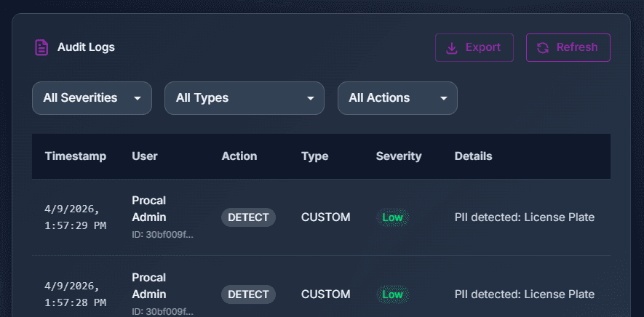644x317 pixels.
Task: Expand the All Types filter dropdown
Action: tap(245, 98)
